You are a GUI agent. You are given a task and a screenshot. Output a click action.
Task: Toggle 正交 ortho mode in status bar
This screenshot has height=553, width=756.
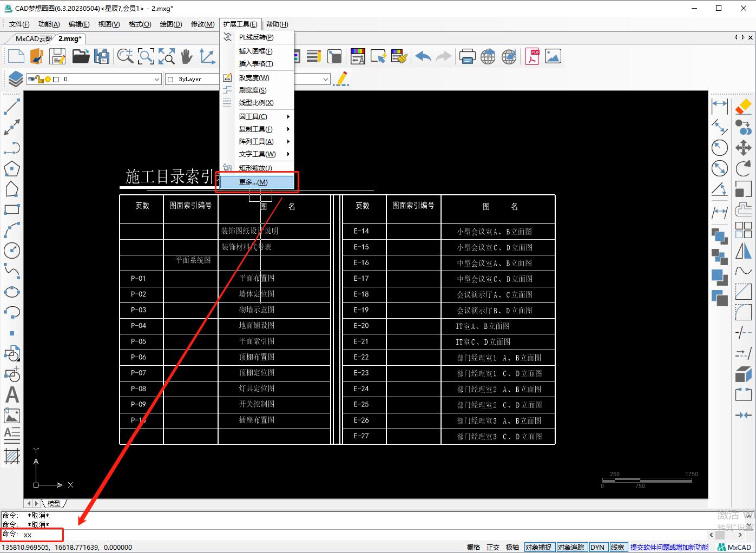492,547
